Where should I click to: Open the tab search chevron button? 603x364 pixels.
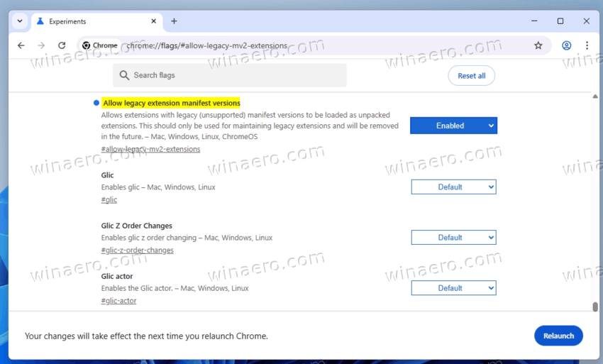(20, 21)
